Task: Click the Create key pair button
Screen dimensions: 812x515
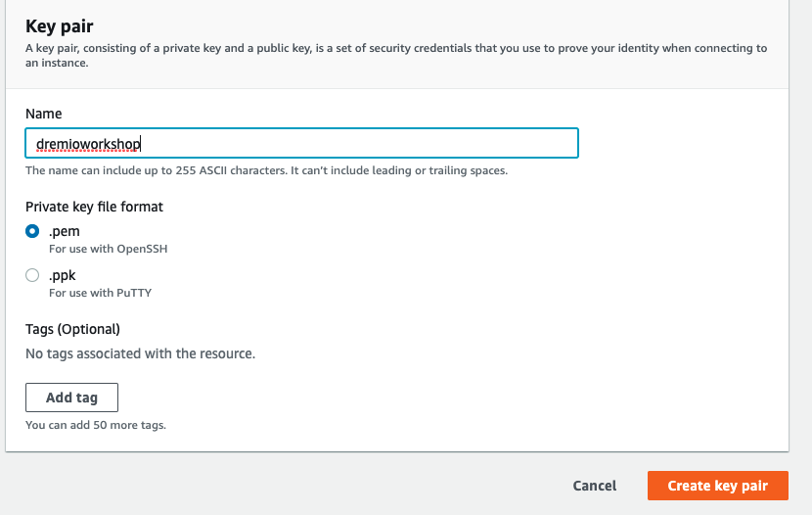Action: point(718,486)
